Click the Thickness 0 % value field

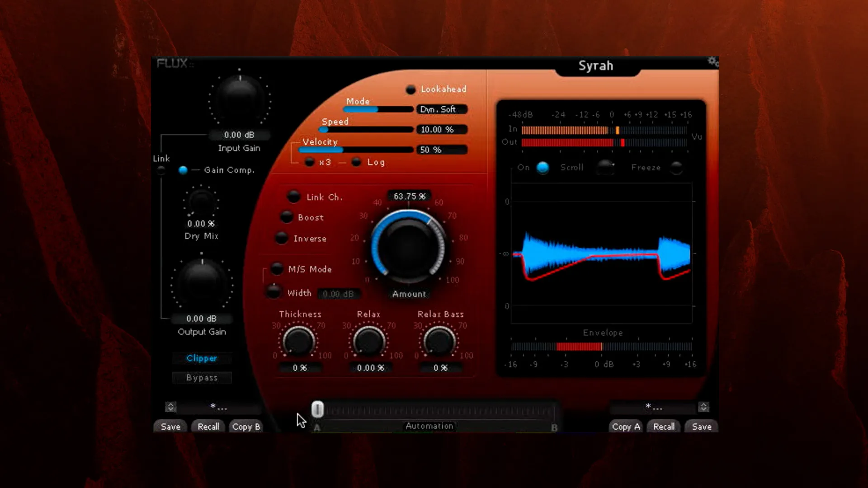300,368
